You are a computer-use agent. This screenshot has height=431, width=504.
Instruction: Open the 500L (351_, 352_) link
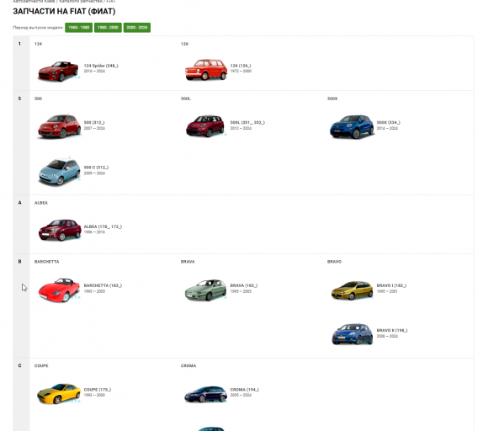coord(247,123)
